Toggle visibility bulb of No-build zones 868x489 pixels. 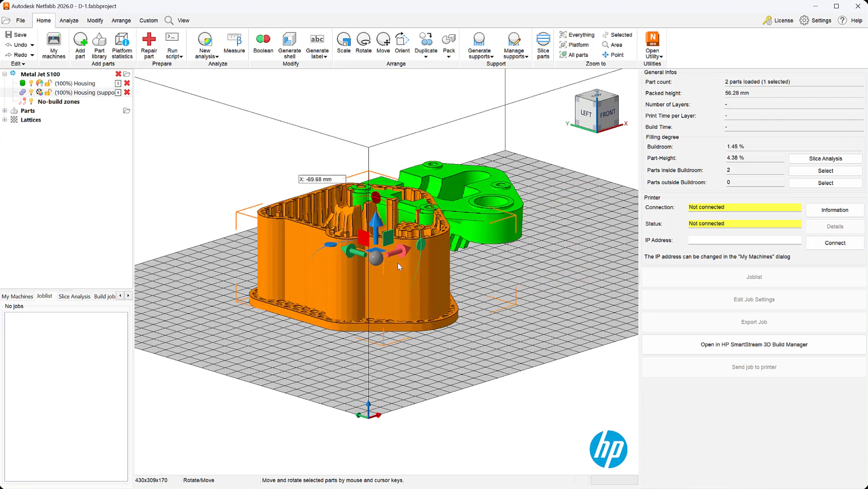[31, 102]
